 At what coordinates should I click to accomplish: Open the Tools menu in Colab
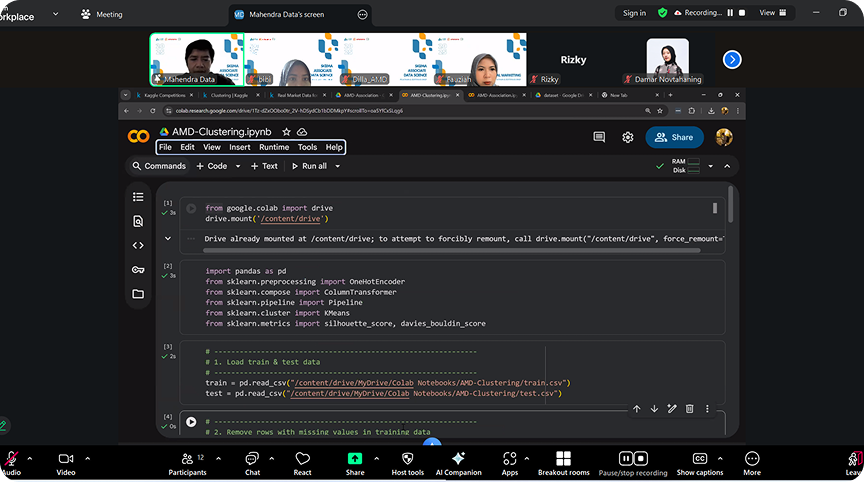point(307,147)
